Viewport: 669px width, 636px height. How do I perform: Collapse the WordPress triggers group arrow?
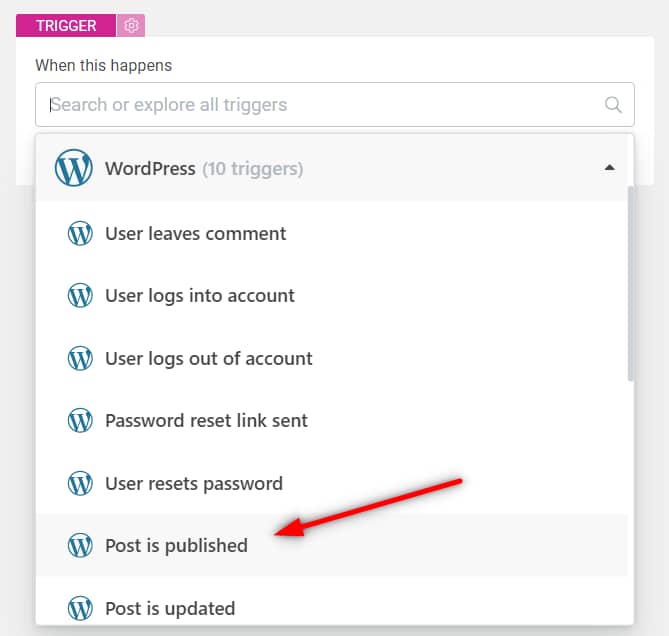(610, 168)
